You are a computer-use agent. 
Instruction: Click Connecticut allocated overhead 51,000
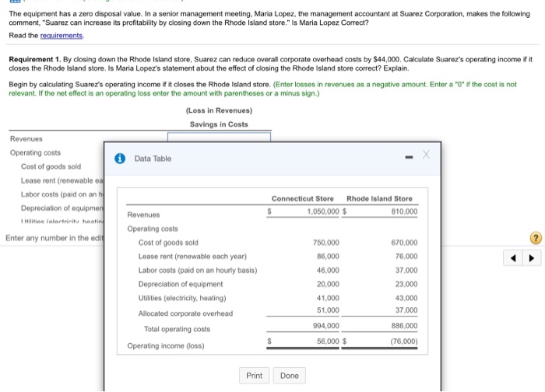pos(328,310)
